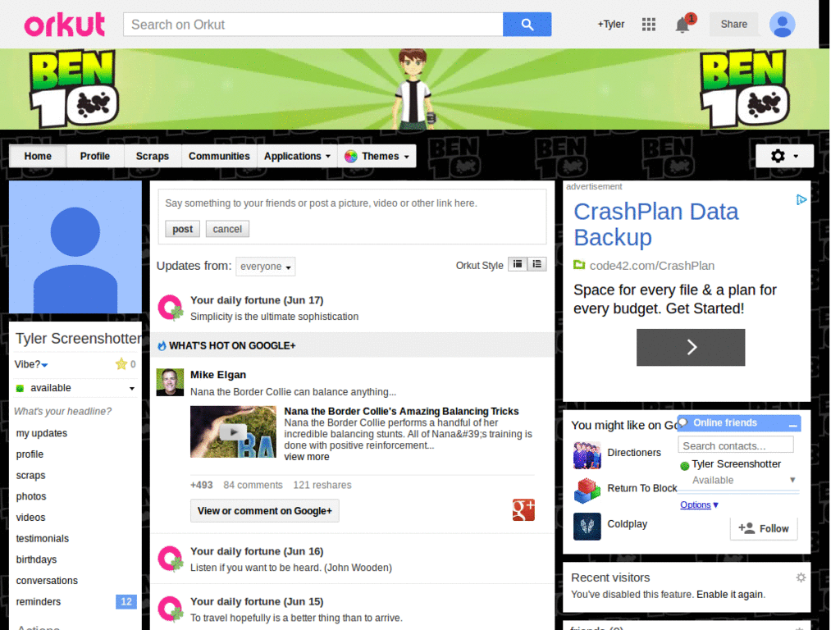Open the Directioners page icon
840x630 pixels.
click(587, 455)
